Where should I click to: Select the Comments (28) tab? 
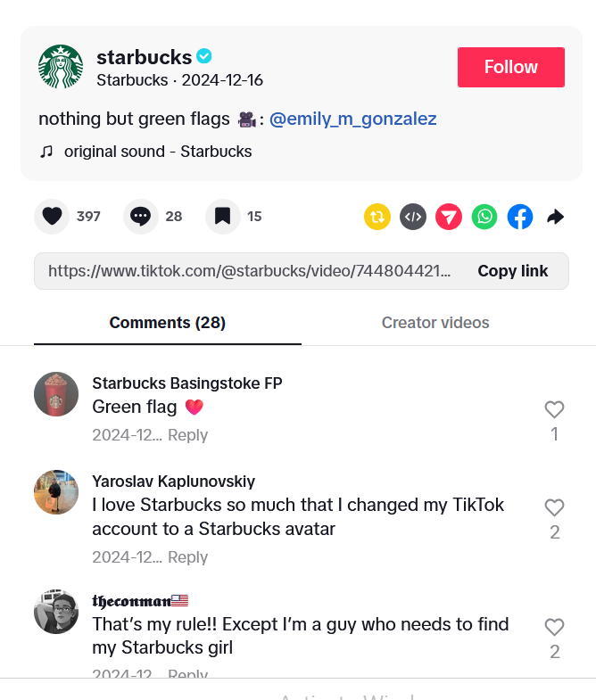click(167, 323)
